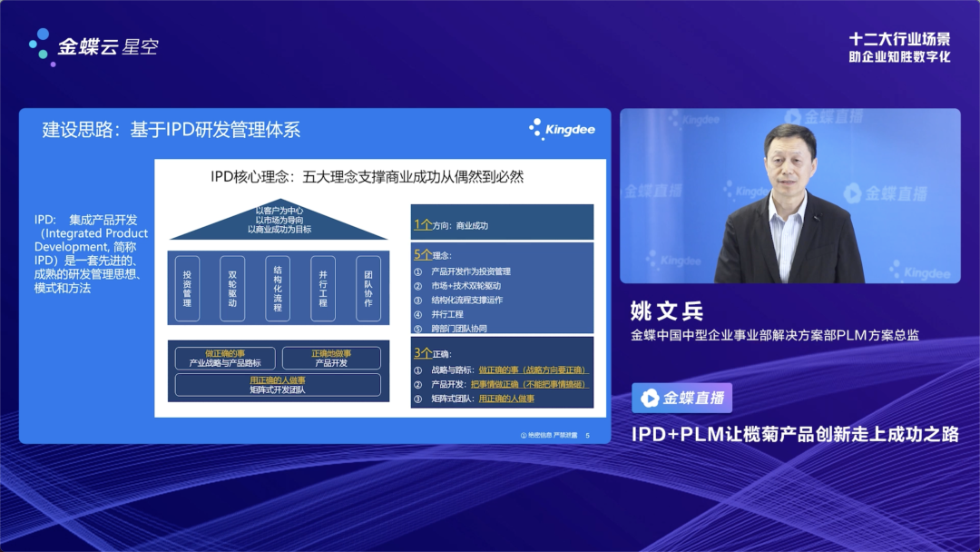Click item ⑤ 跨部门团队协同
The height and width of the screenshot is (552, 980).
click(451, 328)
